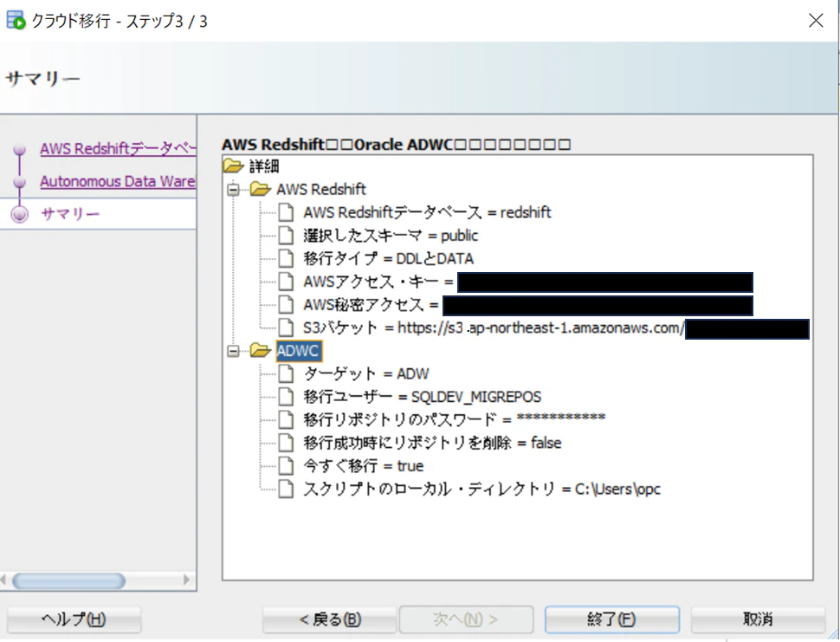The image size is (840, 642).
Task: Select the AWS Redshift tree label
Action: (x=321, y=189)
